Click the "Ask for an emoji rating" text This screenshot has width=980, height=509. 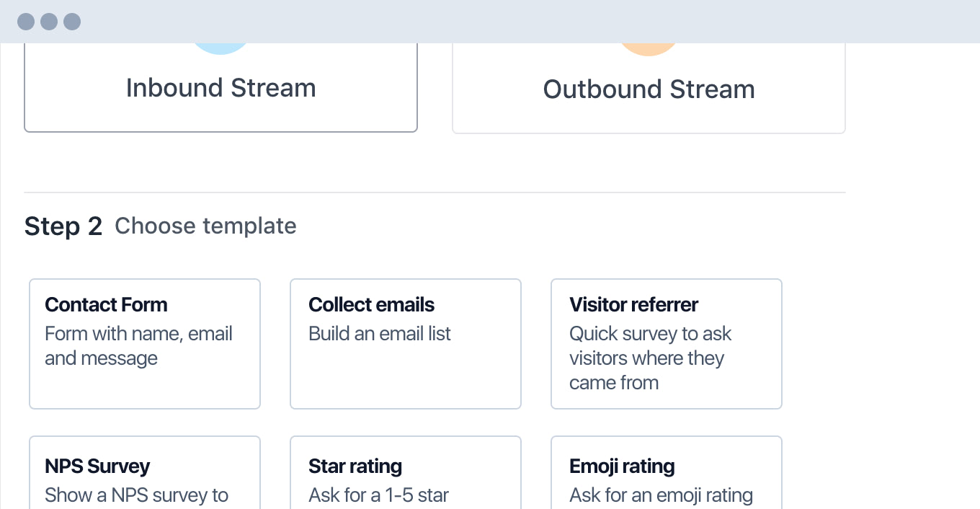[661, 495]
